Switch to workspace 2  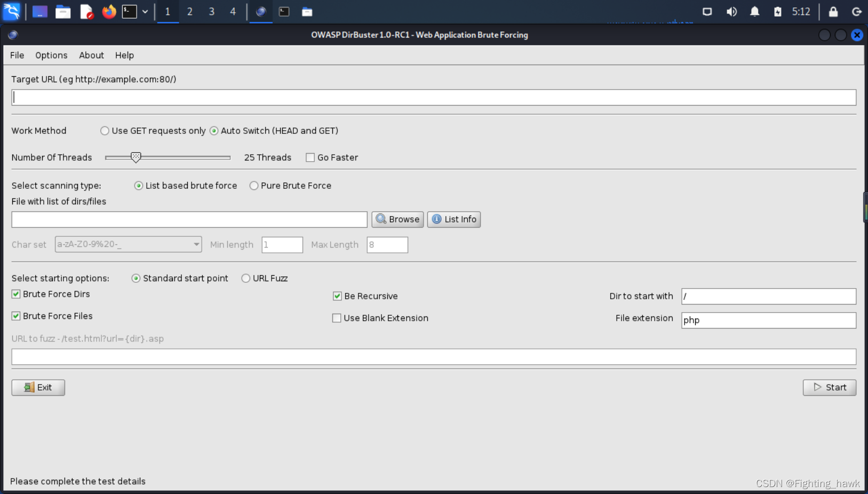[189, 12]
